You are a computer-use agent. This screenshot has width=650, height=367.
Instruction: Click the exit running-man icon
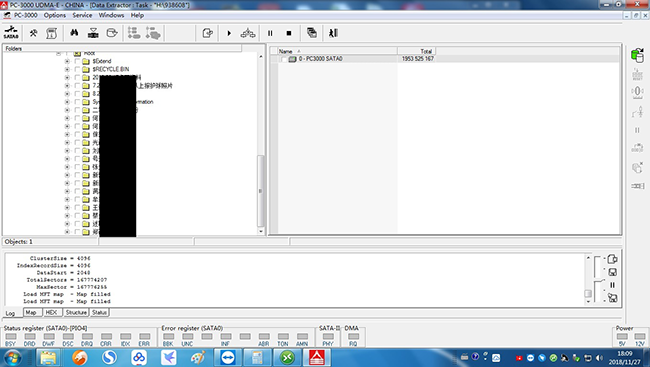(333, 33)
